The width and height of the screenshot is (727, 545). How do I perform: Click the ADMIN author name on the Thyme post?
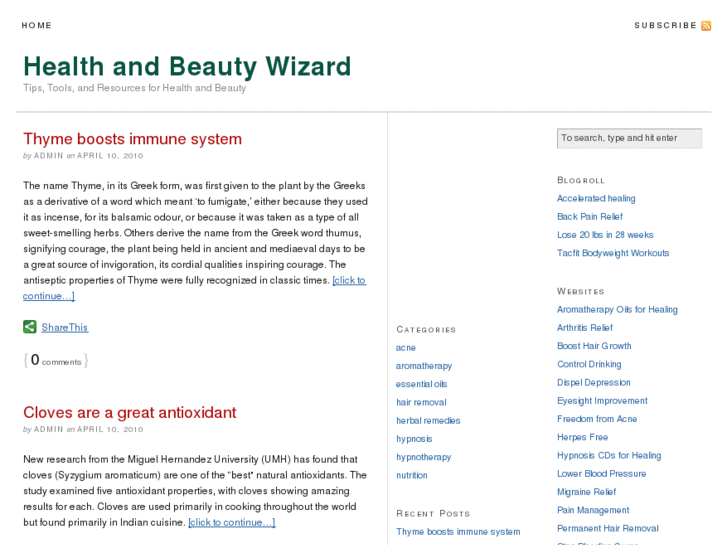click(48, 156)
